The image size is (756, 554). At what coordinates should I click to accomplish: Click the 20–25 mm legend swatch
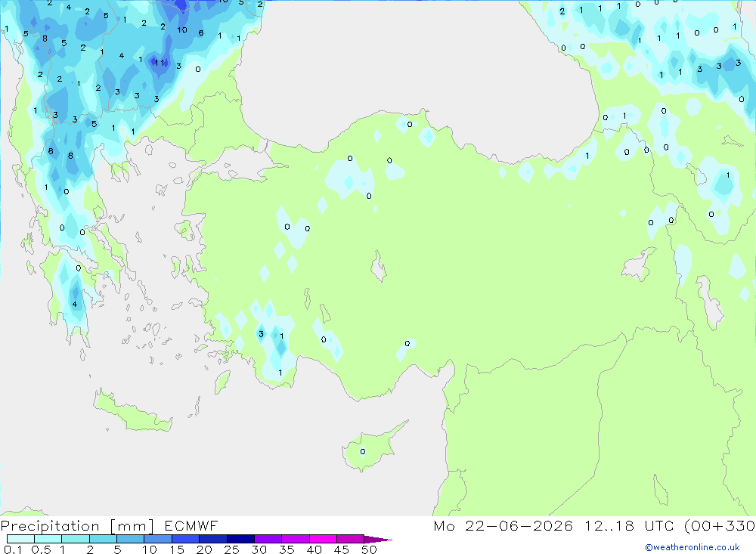[212, 539]
